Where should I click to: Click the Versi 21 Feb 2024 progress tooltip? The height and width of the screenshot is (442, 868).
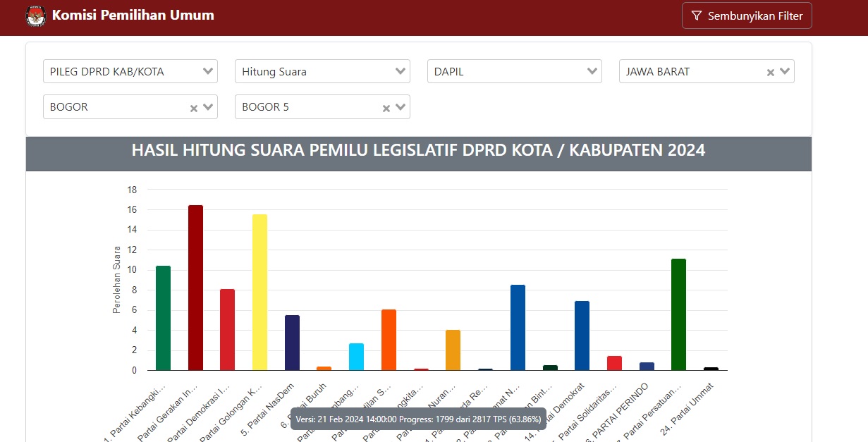418,419
